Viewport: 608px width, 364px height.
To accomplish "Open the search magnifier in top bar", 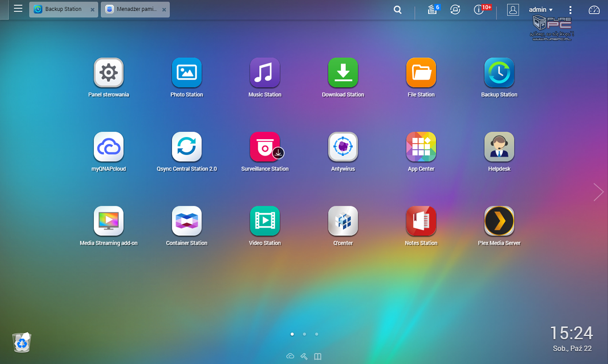I will pos(398,10).
